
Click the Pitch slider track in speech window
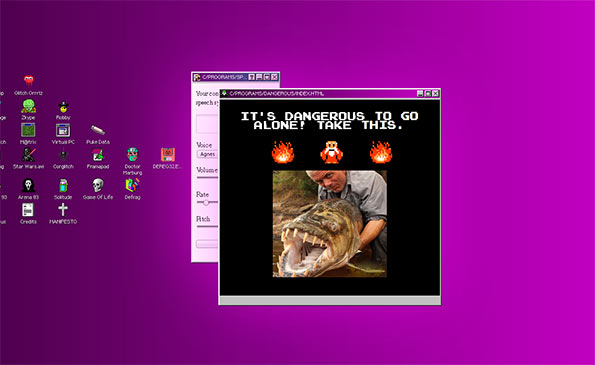[207, 227]
